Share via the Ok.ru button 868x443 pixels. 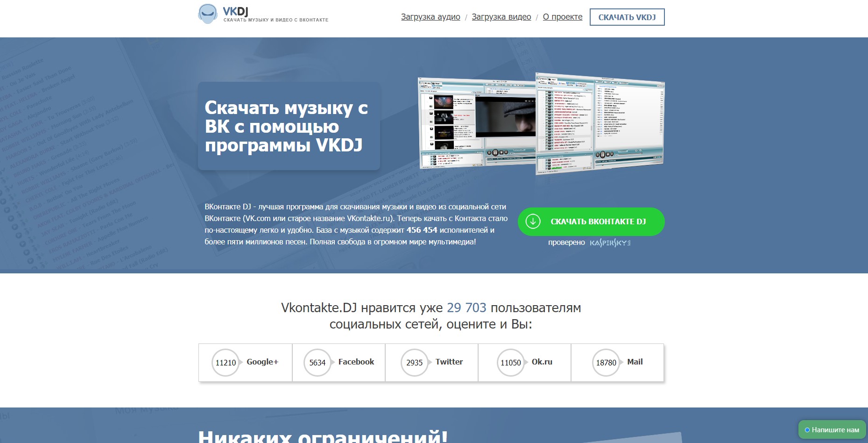point(542,362)
